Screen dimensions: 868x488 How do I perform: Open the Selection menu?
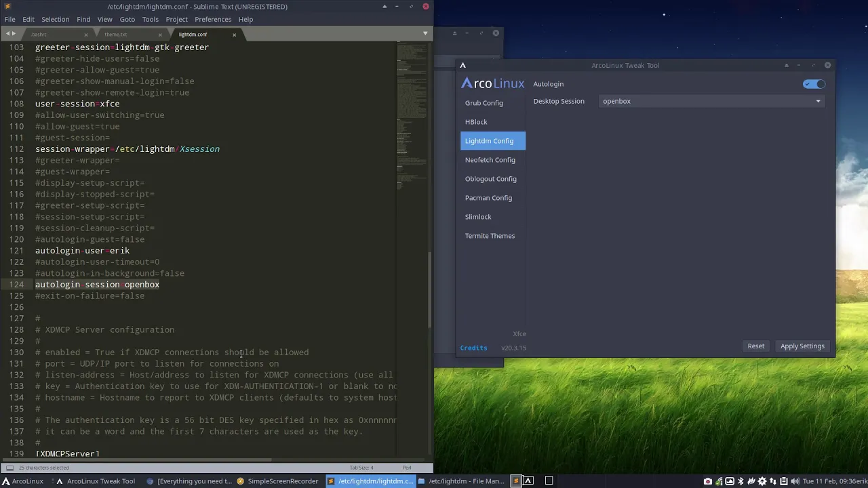[55, 19]
